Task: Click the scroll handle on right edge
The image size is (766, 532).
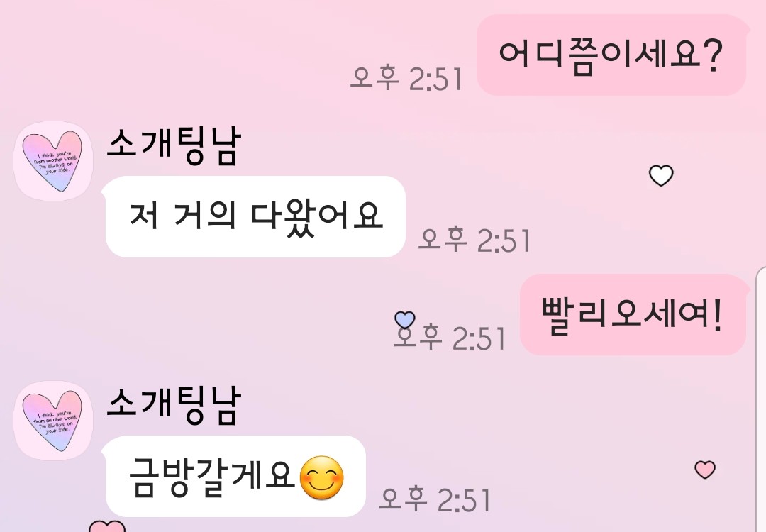Action: (x=761, y=399)
